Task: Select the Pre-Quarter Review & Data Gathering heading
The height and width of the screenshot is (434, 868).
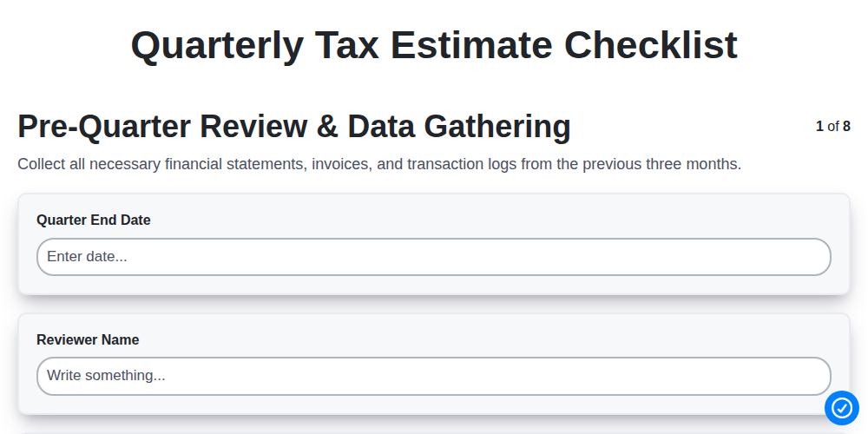Action: (294, 126)
